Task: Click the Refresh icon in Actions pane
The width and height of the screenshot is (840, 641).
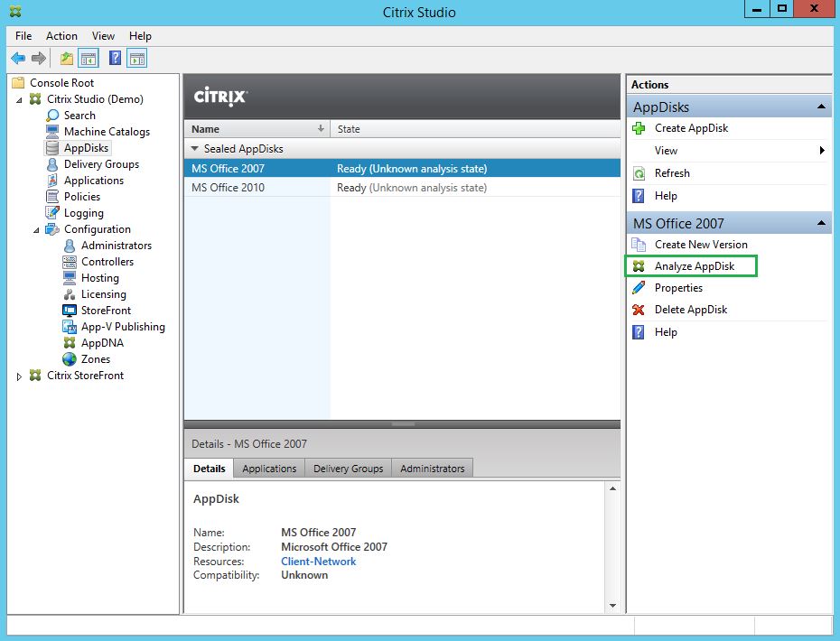Action: tap(639, 173)
